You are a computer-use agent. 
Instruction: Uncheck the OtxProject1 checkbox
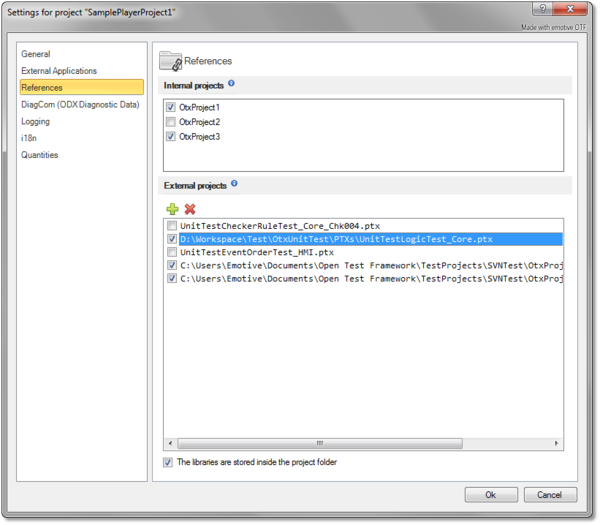tap(171, 107)
